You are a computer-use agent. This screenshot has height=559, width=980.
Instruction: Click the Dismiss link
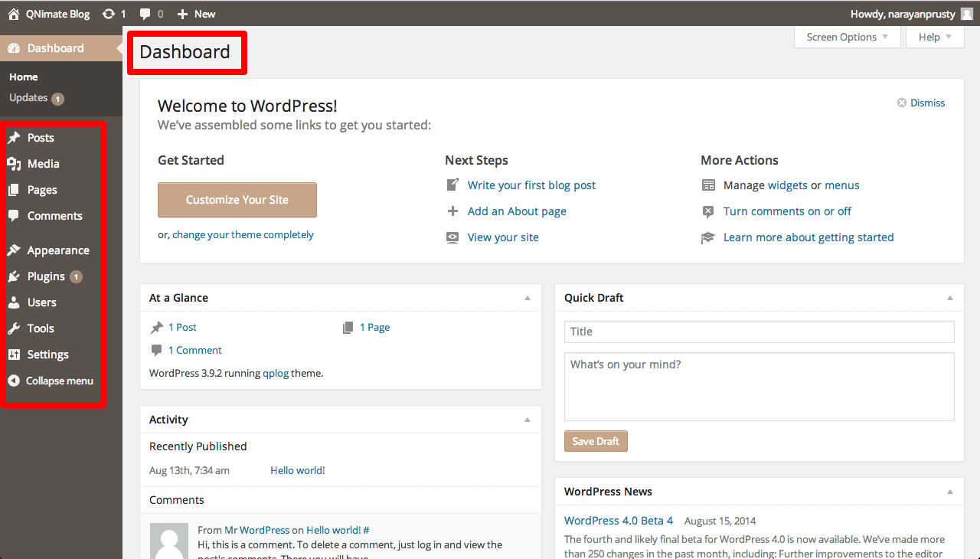(927, 103)
